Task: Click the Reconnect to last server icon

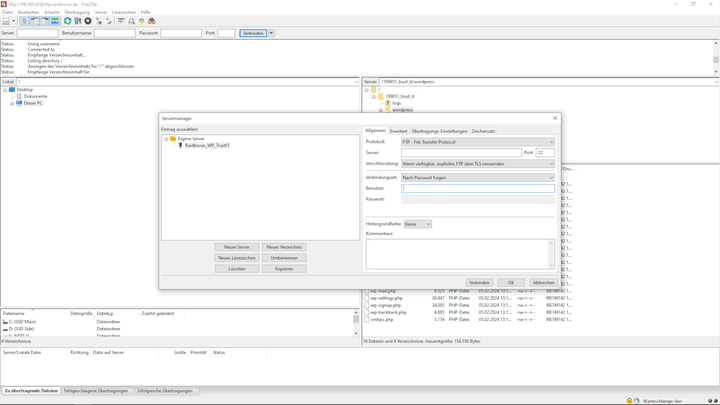Action: [x=109, y=21]
